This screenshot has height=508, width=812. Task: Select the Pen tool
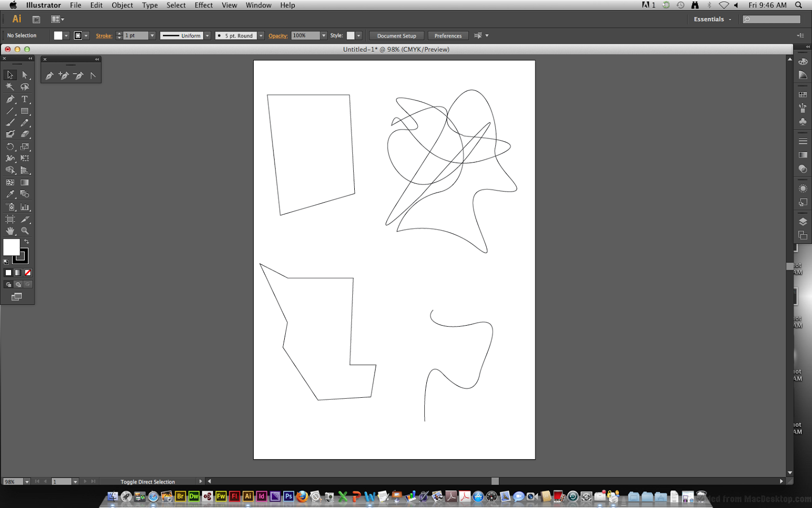(x=10, y=99)
